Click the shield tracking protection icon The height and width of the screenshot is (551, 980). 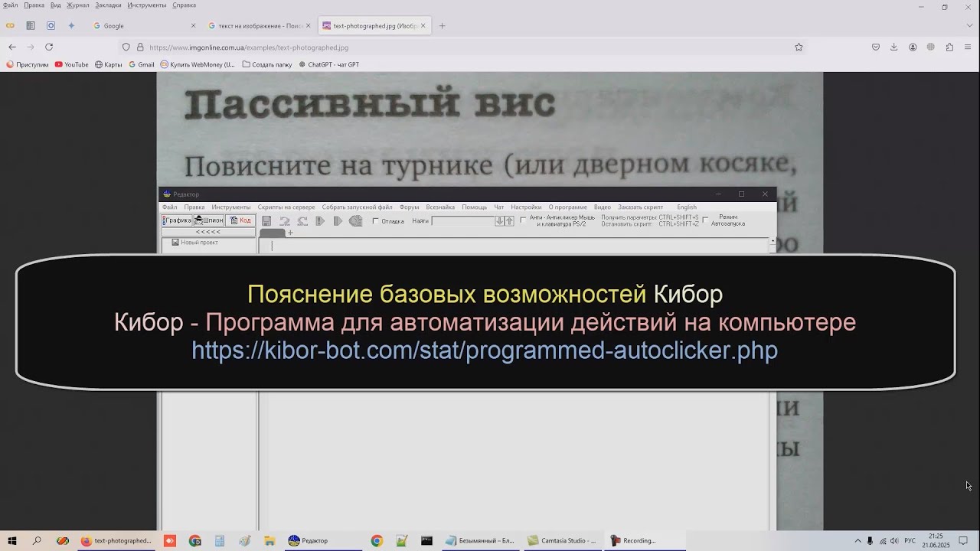(126, 47)
